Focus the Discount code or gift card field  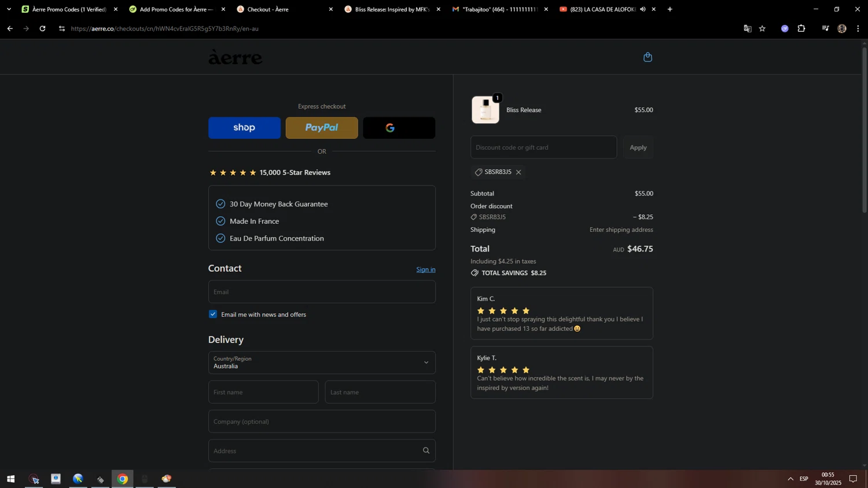tap(543, 147)
